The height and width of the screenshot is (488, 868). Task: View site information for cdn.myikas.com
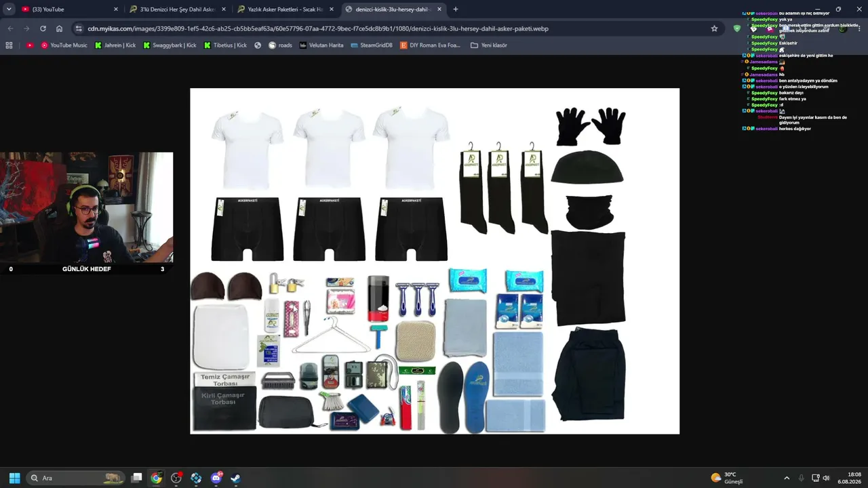[79, 28]
